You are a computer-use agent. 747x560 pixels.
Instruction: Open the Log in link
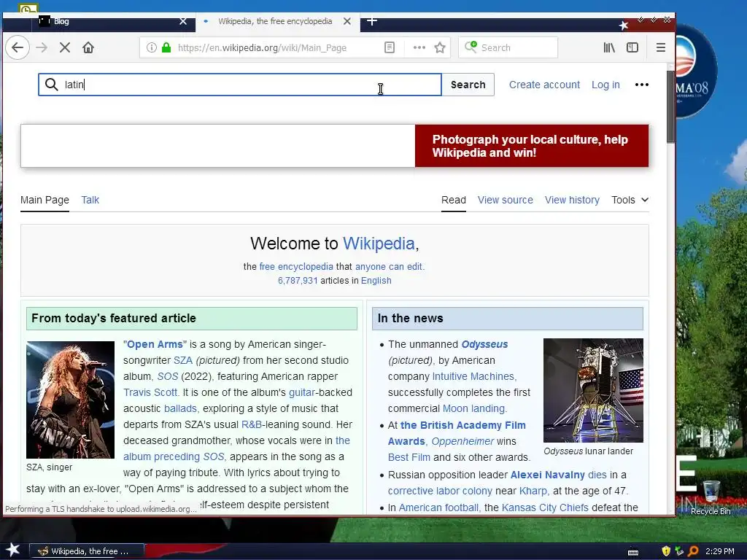(x=605, y=85)
